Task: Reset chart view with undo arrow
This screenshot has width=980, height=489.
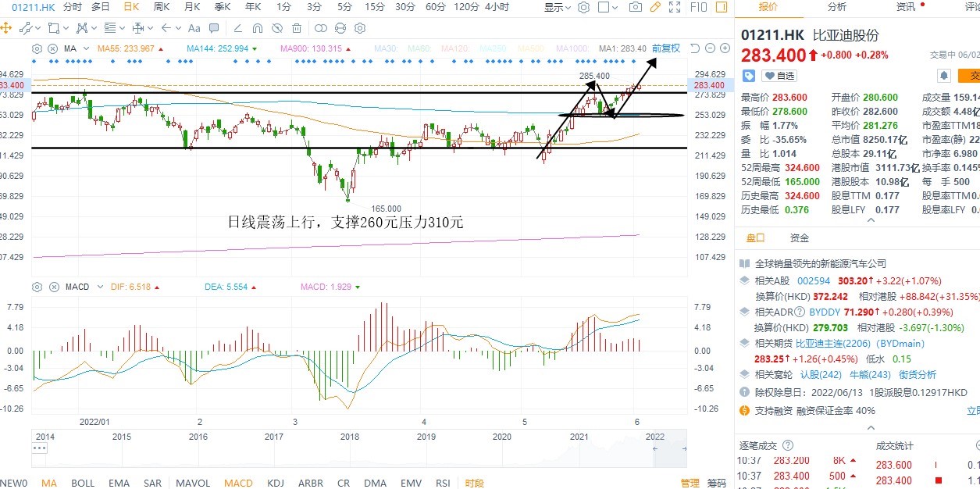Action: point(695,48)
